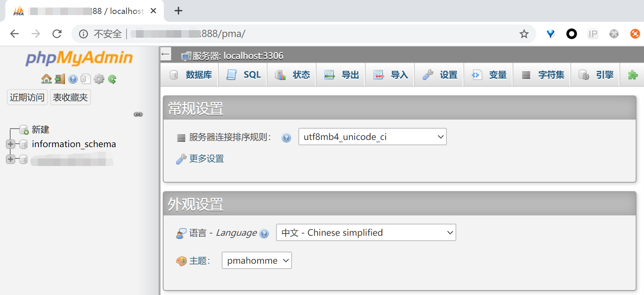This screenshot has width=644, height=295.
Task: Open the 导入 import tab
Action: coord(390,75)
